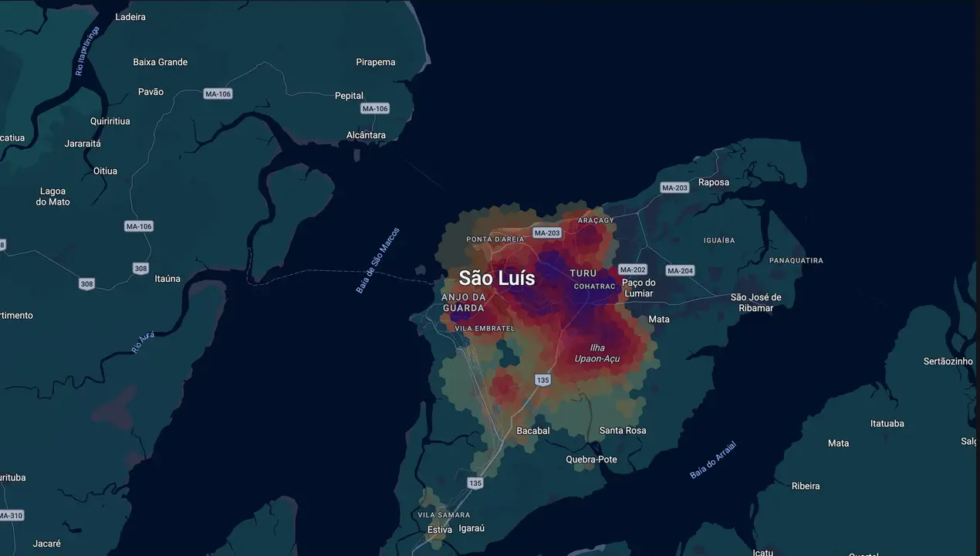
Task: Select the Lagoa do Mato label
Action: point(52,196)
